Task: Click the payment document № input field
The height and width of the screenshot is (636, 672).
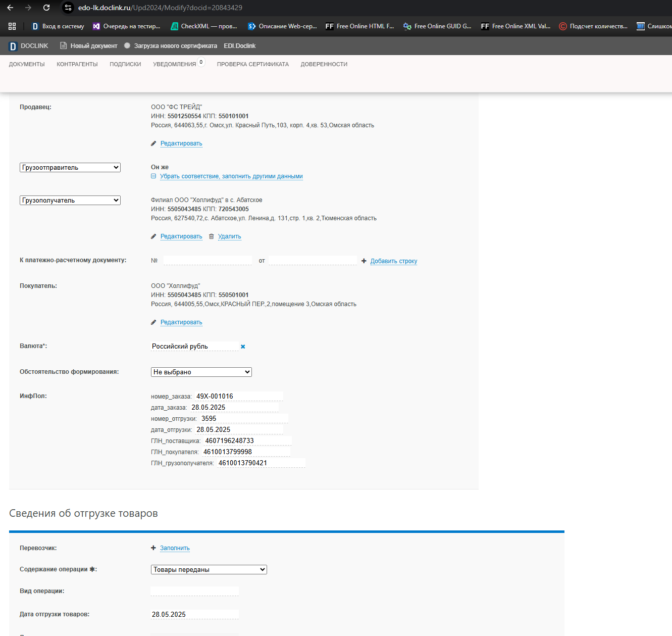Action: point(208,260)
